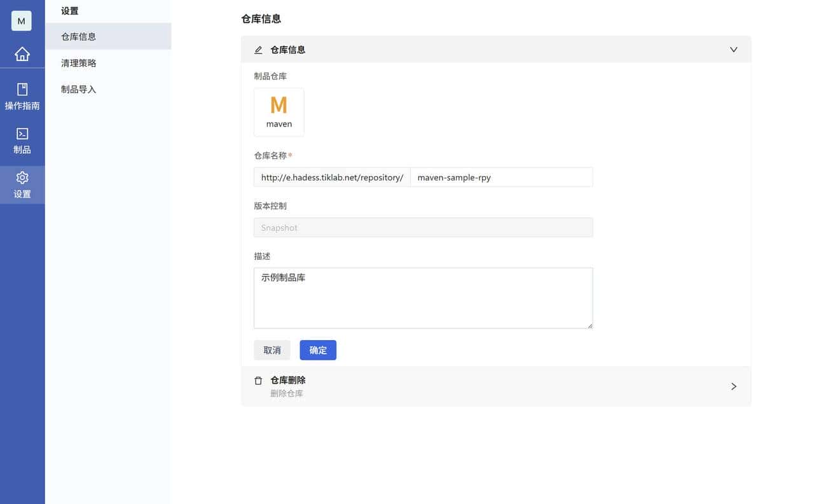Collapse the 仓库信息 panel chevron

(x=733, y=50)
